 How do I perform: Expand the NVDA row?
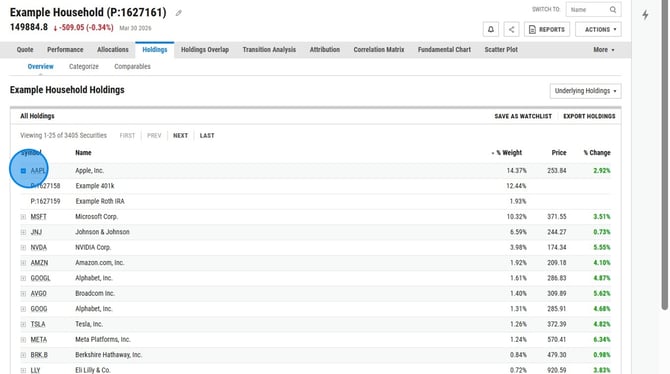pyautogui.click(x=24, y=247)
